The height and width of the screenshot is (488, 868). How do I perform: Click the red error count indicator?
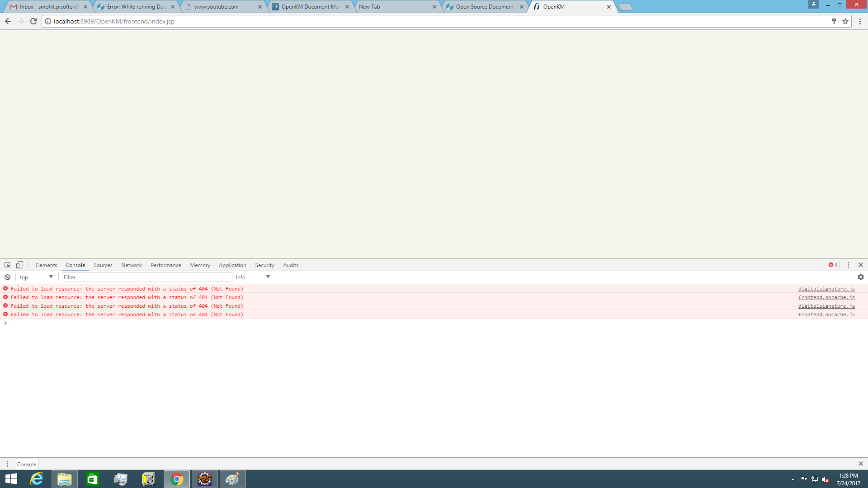(x=833, y=265)
